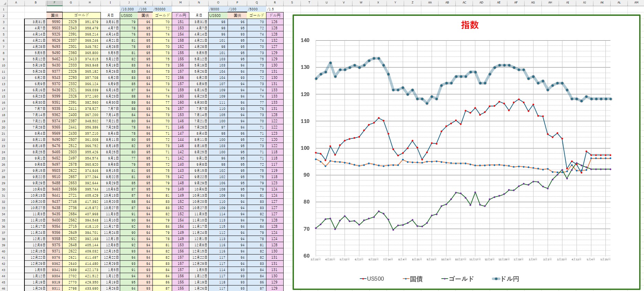Select the cell with value 9590
The width and height of the screenshot is (644, 291).
coord(54,22)
